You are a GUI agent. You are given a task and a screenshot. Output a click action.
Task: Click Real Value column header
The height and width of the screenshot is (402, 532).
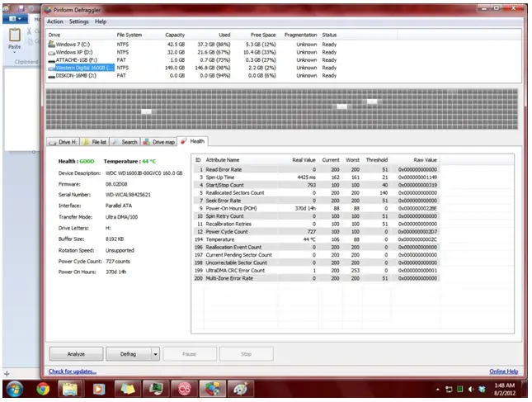pyautogui.click(x=304, y=159)
